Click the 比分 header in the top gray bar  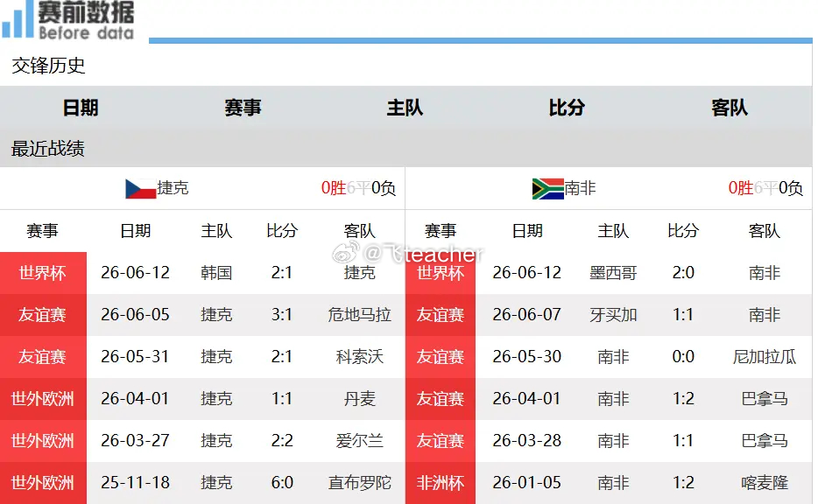coord(567,108)
